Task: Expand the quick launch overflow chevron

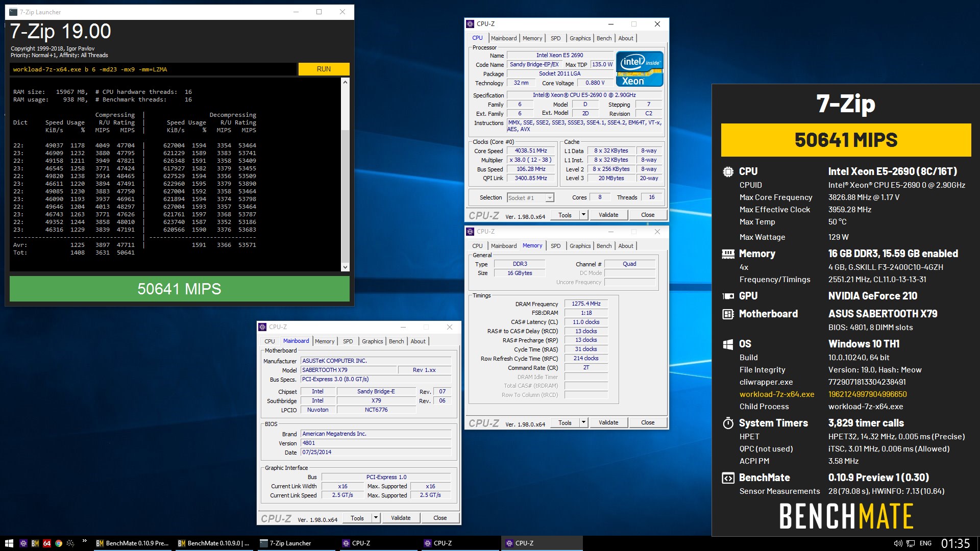Action: pyautogui.click(x=84, y=541)
